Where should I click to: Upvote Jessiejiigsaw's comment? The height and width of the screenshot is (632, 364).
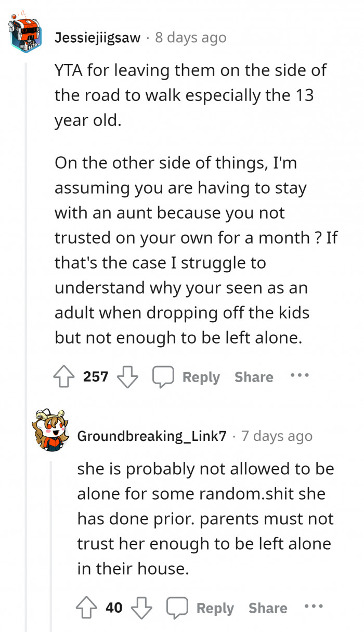[x=64, y=376]
